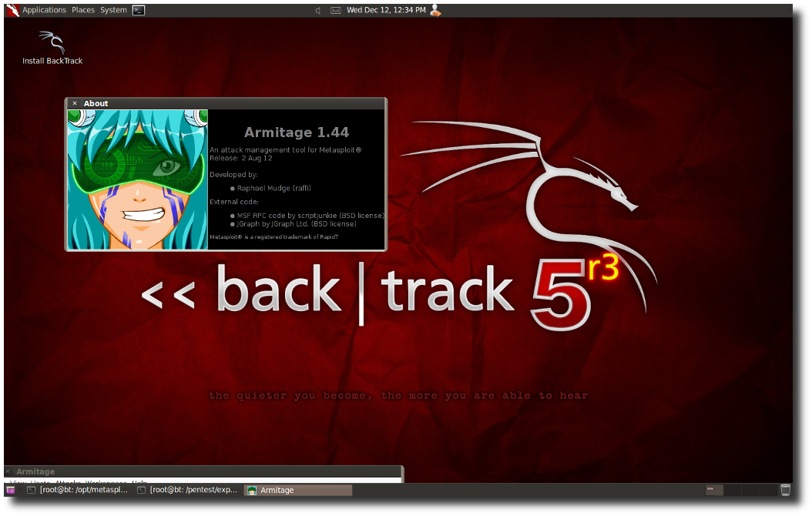Click the BackTrack logo in top panel
This screenshot has width=812, height=516.
pyautogui.click(x=12, y=10)
